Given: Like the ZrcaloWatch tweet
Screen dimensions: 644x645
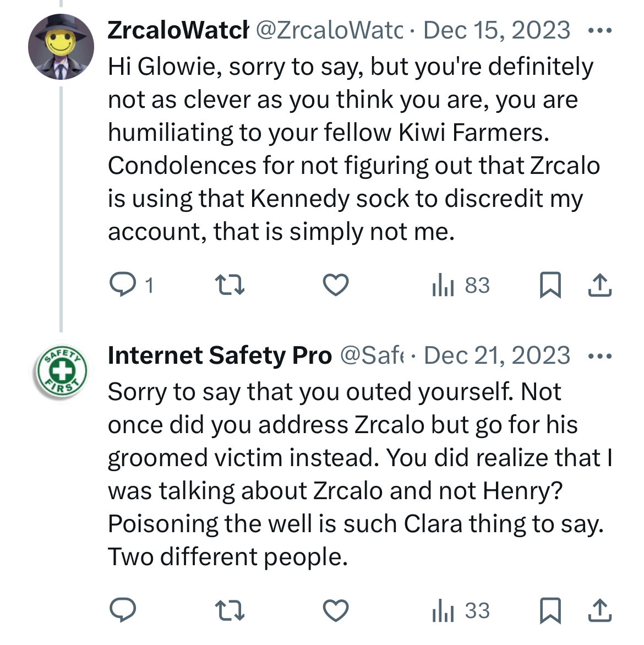Looking at the screenshot, I should [335, 285].
